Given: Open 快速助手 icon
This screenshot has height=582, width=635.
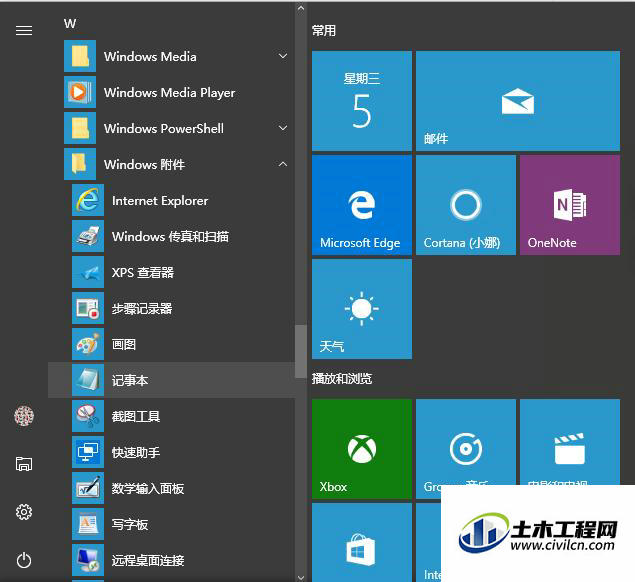Looking at the screenshot, I should tap(88, 452).
